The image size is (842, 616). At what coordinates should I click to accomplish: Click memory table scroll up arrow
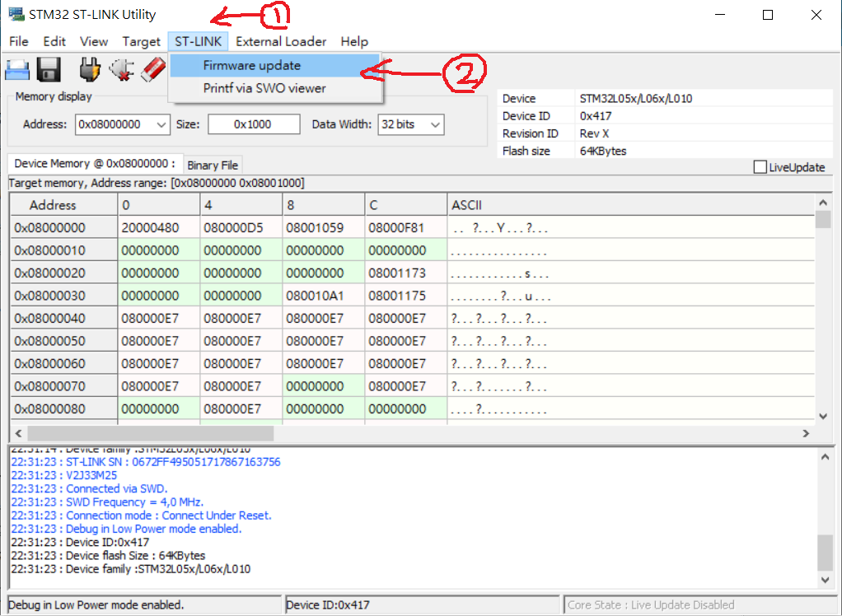pos(823,203)
